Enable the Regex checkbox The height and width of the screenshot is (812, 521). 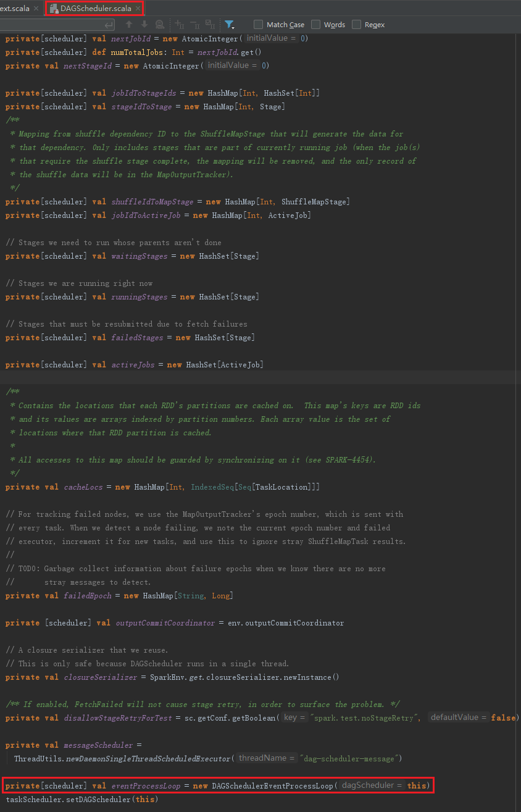[x=356, y=25]
